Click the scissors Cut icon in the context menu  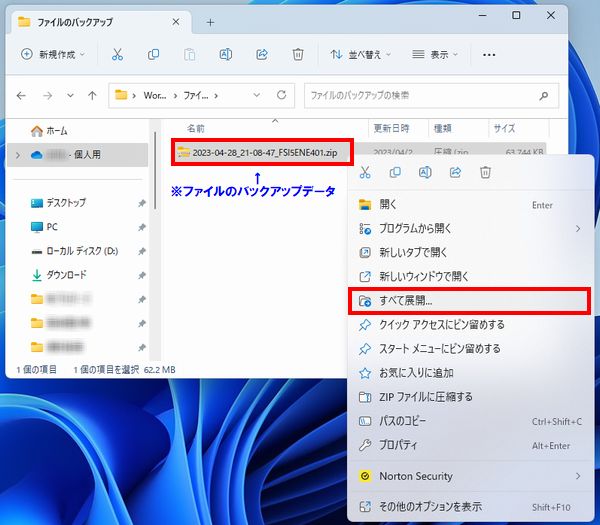(x=365, y=173)
